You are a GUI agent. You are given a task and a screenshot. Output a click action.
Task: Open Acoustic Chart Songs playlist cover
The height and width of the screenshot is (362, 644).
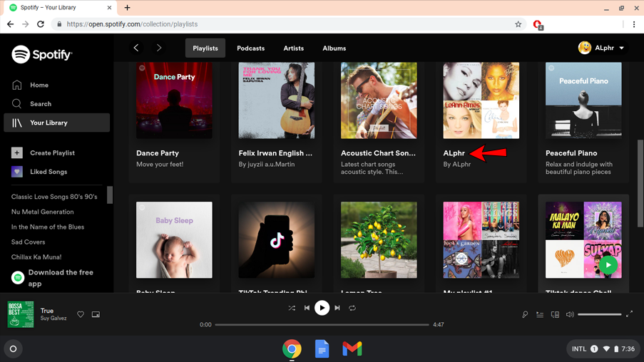[379, 100]
